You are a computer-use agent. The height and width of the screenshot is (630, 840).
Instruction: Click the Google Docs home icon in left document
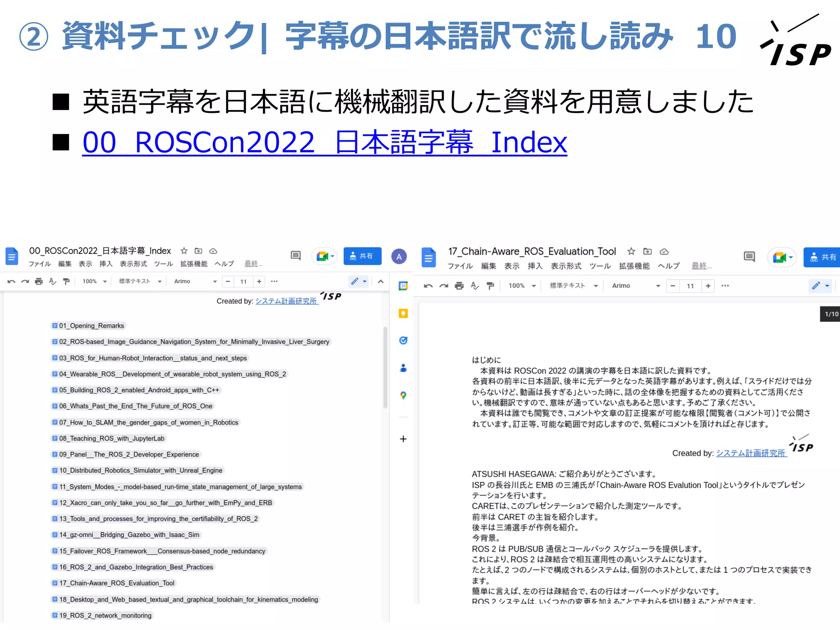(12, 257)
